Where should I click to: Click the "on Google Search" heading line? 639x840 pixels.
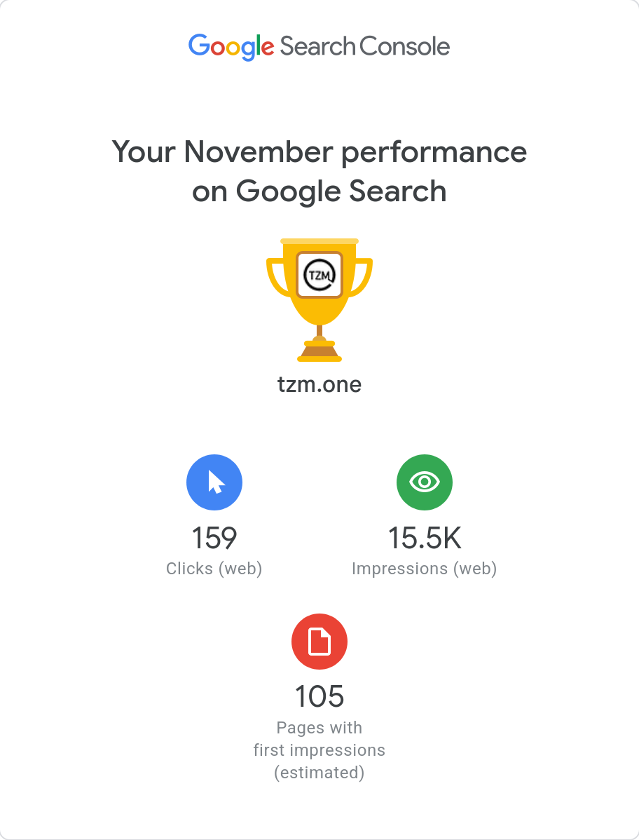(x=319, y=191)
